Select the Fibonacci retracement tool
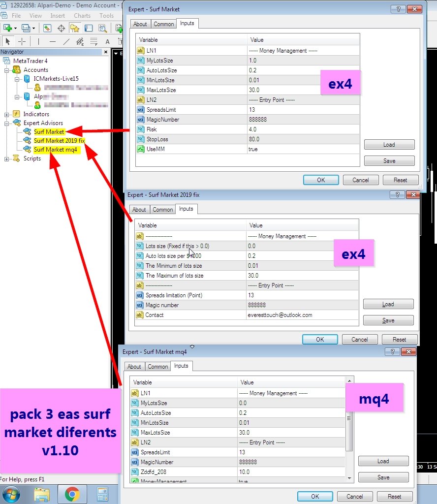 point(94,42)
